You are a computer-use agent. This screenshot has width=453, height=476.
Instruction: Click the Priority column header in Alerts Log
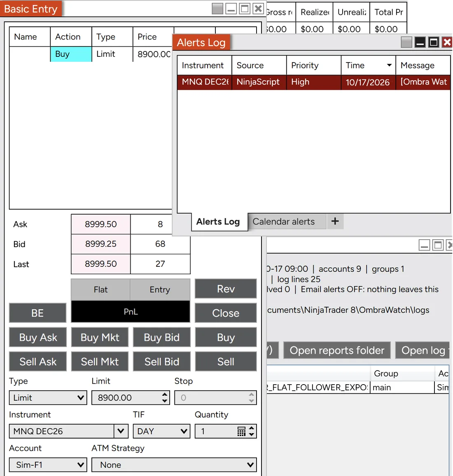314,65
